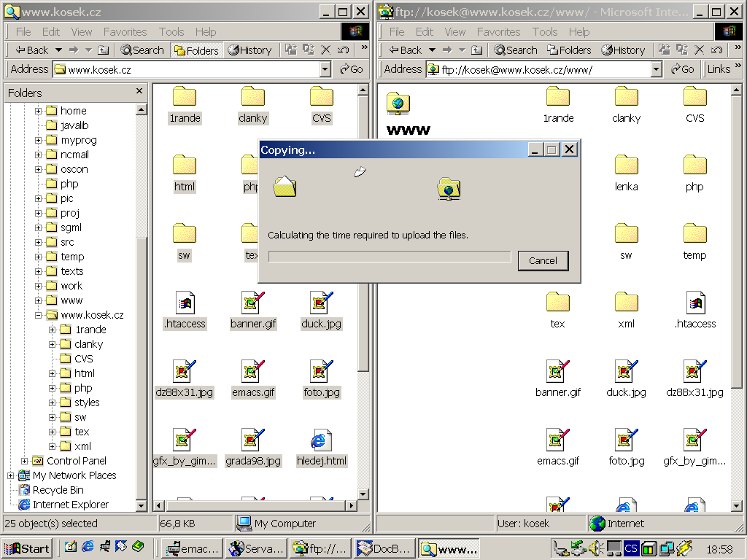747x560 pixels.
Task: Click Undo icon in ftp window toolbar
Action: tap(716, 50)
